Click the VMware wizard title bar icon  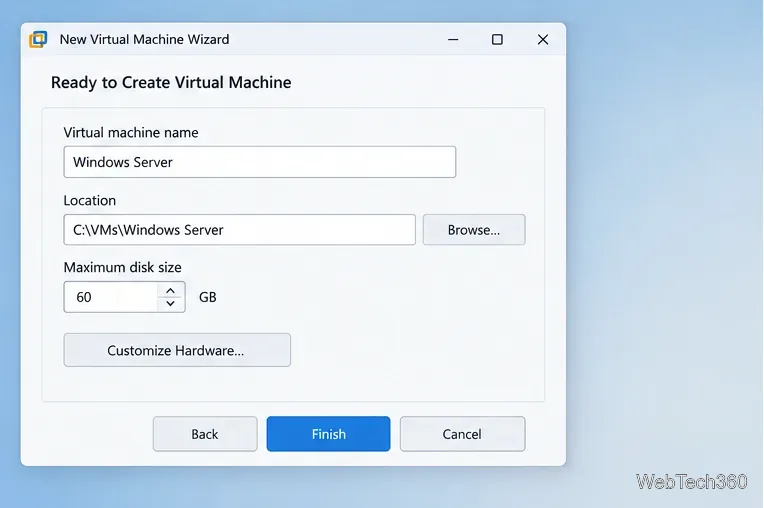[38, 39]
